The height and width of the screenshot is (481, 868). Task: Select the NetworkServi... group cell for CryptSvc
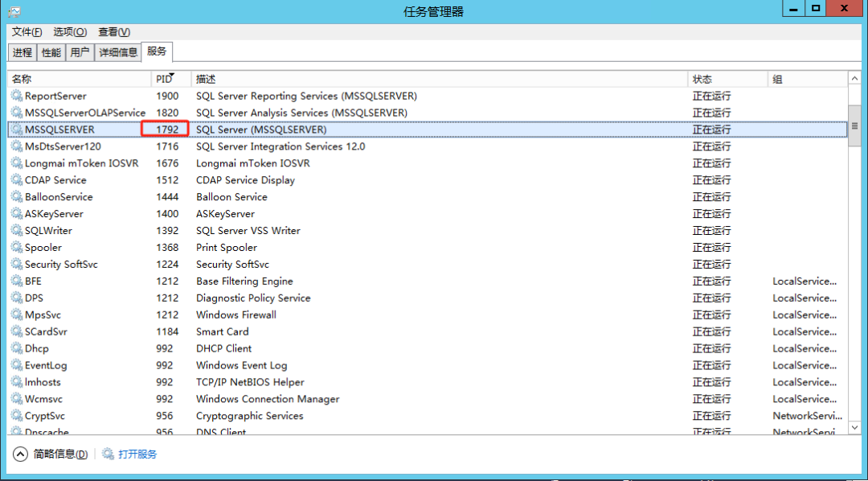[x=807, y=416]
